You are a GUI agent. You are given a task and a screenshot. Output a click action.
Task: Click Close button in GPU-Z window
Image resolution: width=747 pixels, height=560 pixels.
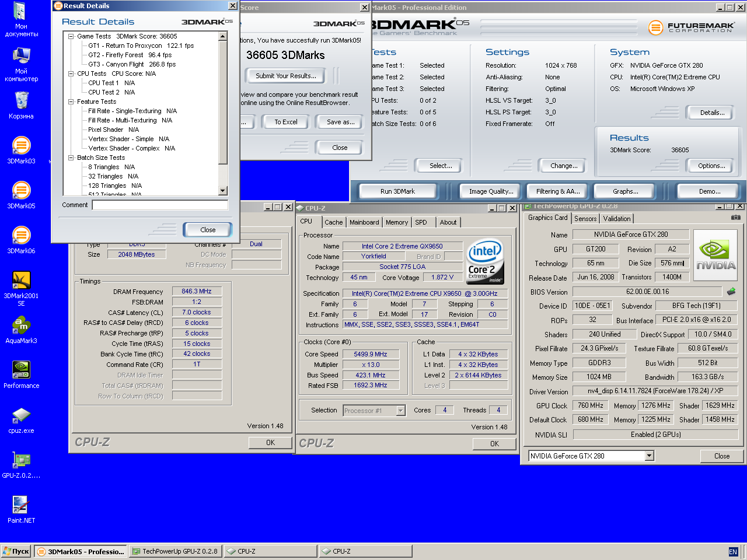pos(722,456)
